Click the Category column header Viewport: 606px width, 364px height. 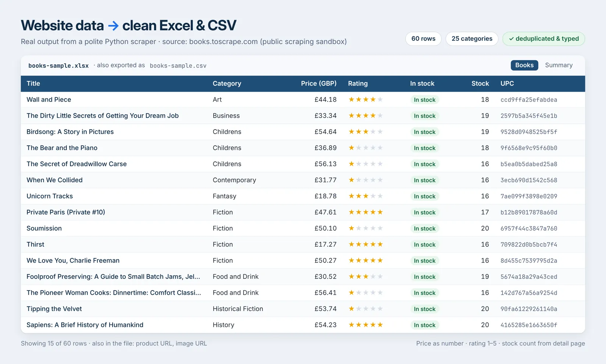[227, 83]
